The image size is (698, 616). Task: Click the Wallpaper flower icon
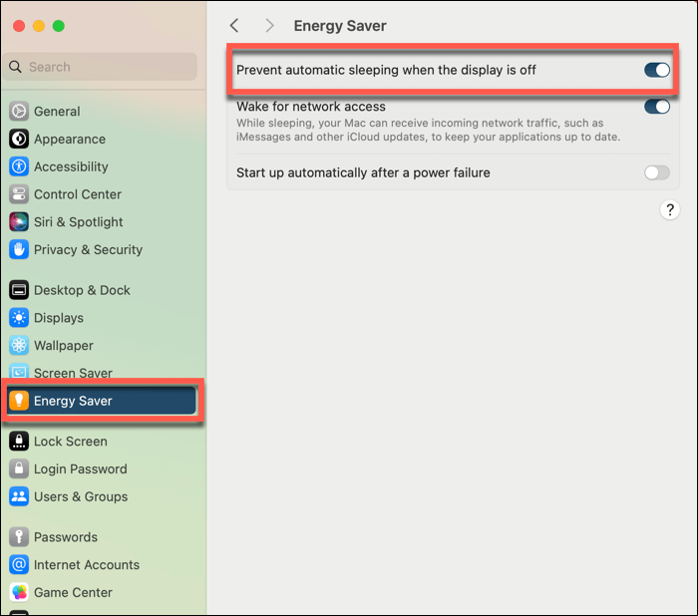click(19, 346)
